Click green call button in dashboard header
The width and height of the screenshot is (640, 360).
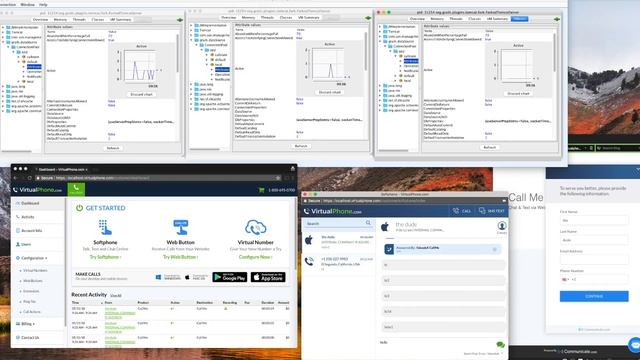76,189
